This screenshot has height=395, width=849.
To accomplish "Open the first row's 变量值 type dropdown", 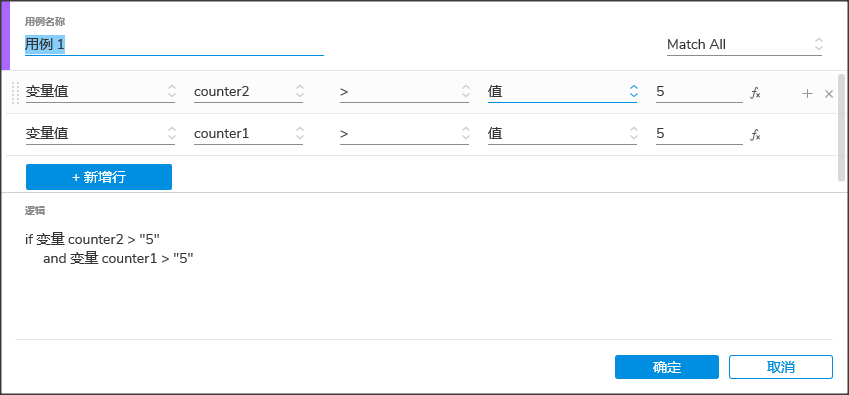I will click(x=100, y=91).
